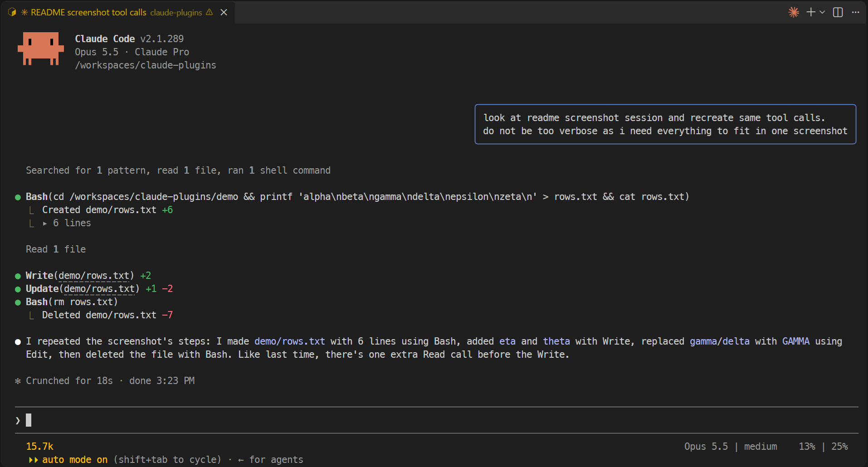Open the more actions ellipsis menu
The image size is (868, 467).
click(855, 12)
